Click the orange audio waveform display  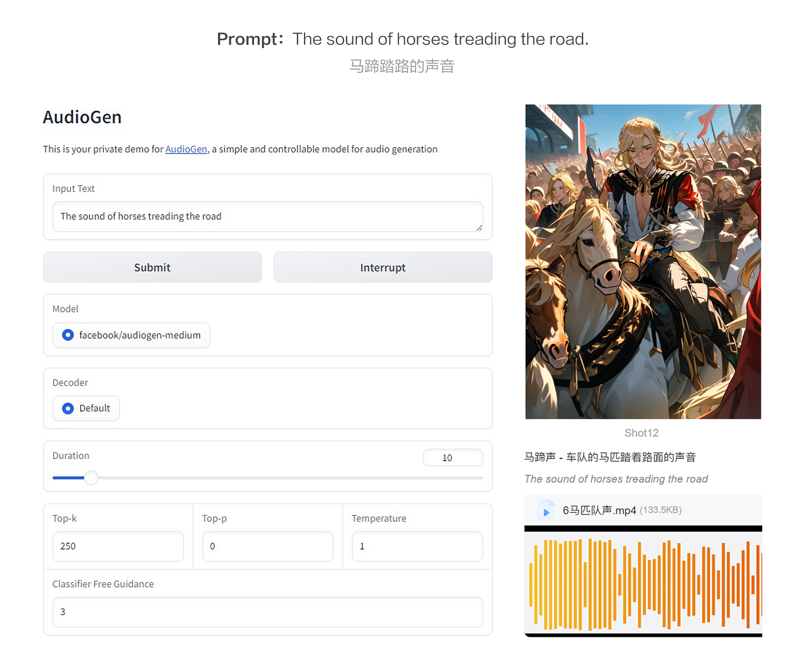[643, 584]
